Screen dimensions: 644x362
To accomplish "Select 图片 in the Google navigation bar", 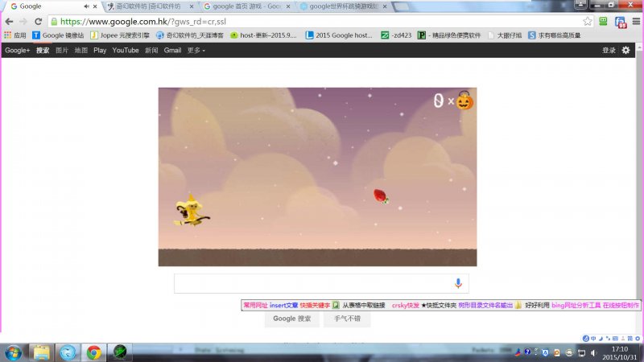I will coord(62,50).
